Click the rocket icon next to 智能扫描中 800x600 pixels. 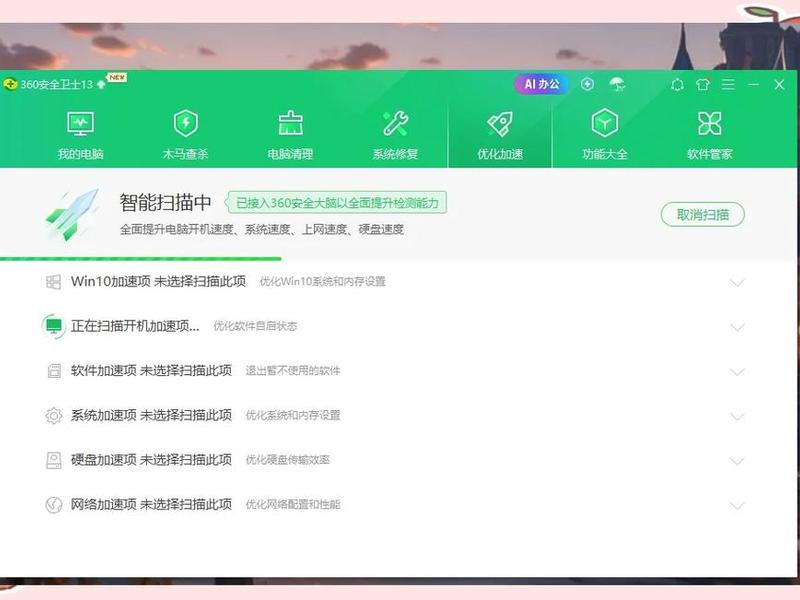click(72, 214)
